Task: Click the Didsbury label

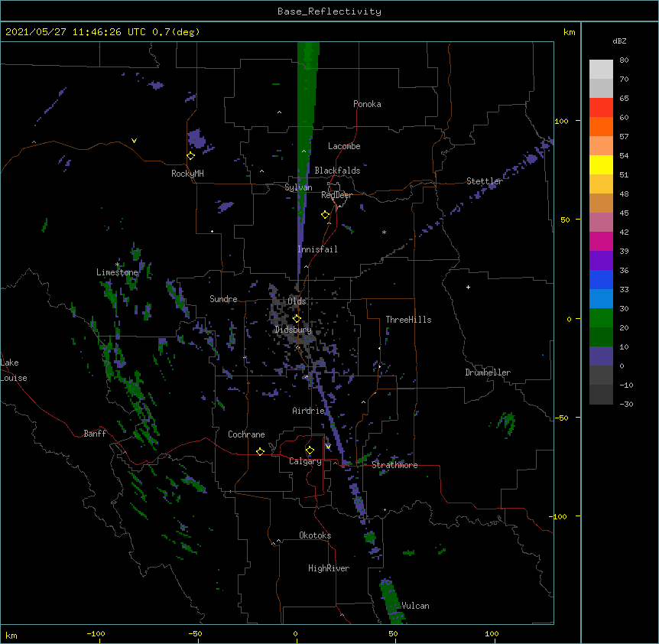Action: [x=294, y=330]
